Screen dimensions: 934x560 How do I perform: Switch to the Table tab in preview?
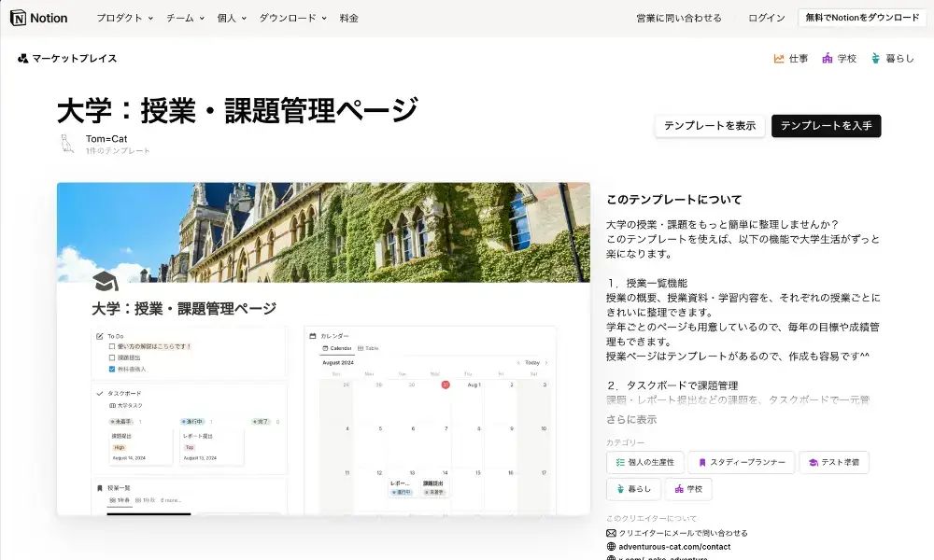(368, 348)
